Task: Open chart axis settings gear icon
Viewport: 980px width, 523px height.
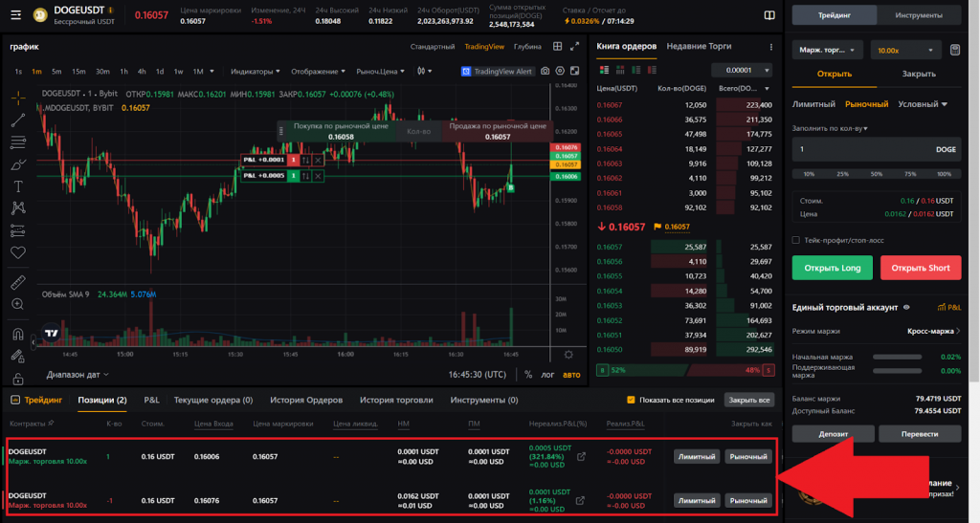Action: [568, 355]
